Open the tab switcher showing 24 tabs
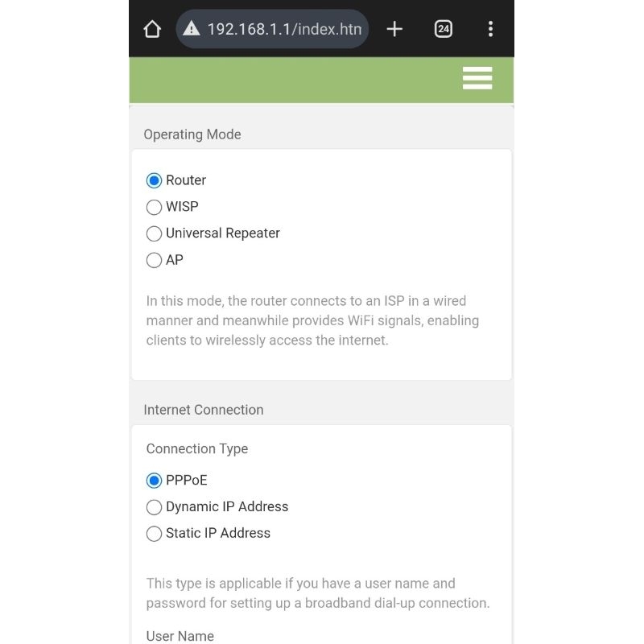Screen dimensions: 644x644 443,30
